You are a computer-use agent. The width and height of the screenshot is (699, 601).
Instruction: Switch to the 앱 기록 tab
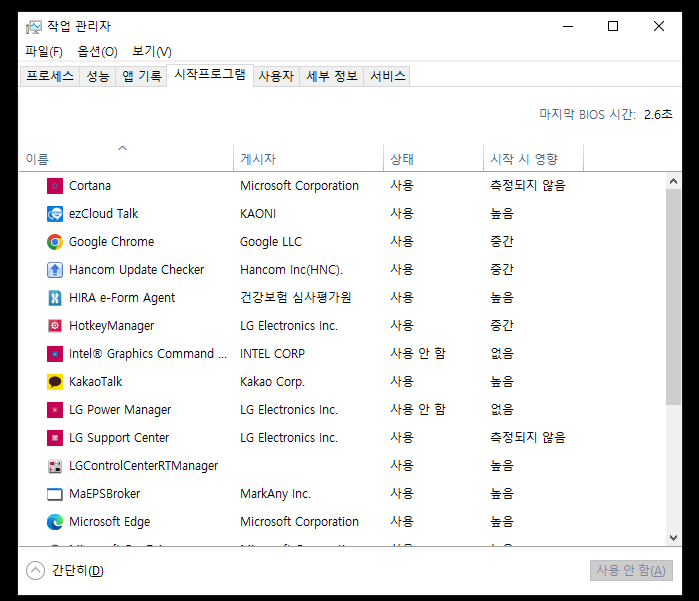point(141,76)
